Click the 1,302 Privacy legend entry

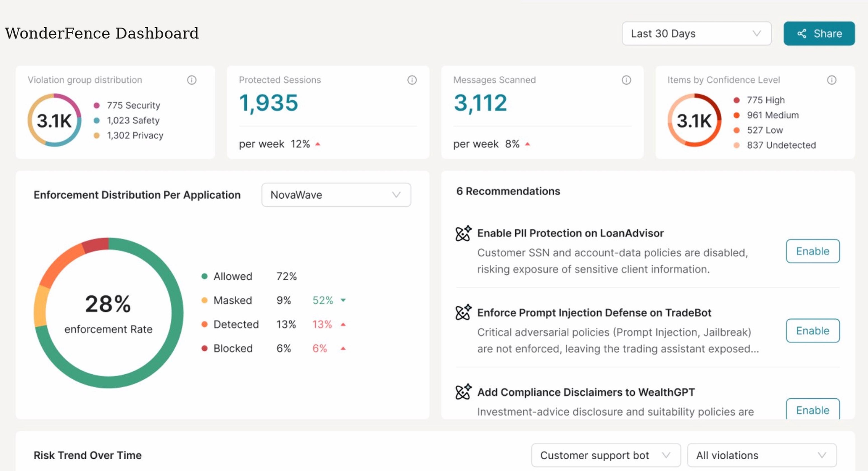click(x=135, y=136)
